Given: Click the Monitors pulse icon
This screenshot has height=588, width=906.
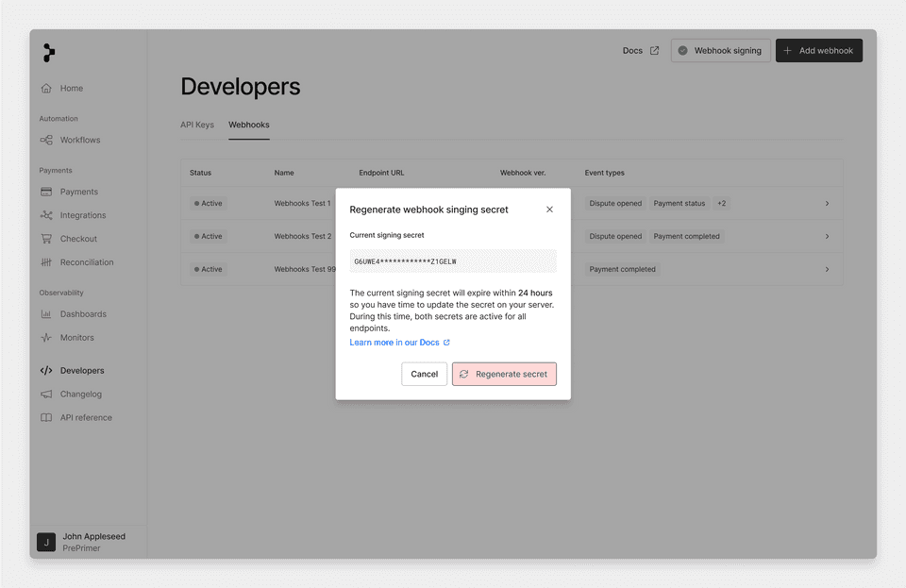Looking at the screenshot, I should 46,337.
